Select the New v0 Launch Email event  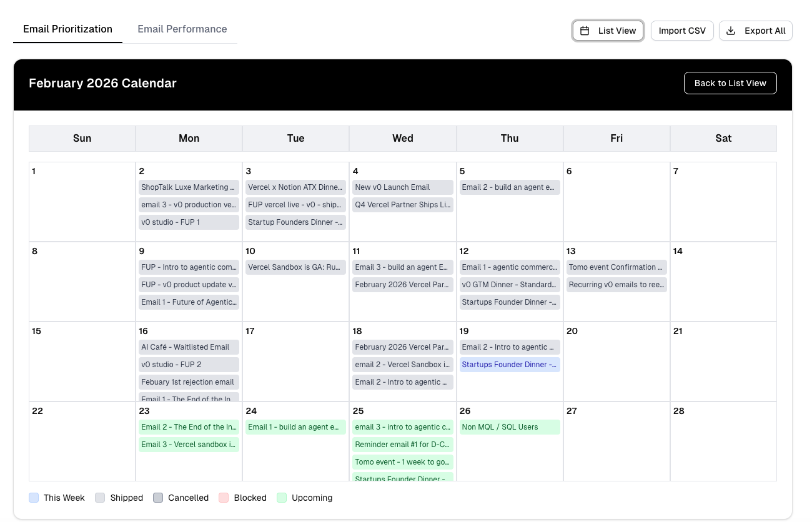tap(402, 187)
